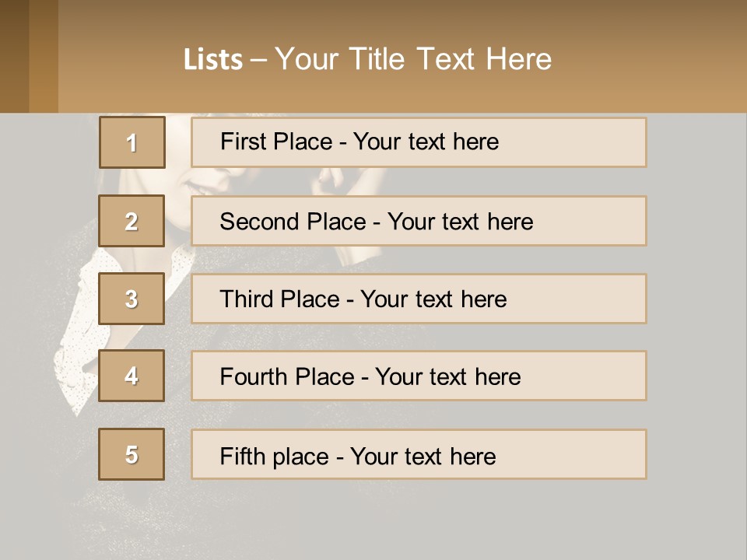This screenshot has height=560, width=747.
Task: Click into the "Third Place" text box
Action: pyautogui.click(x=419, y=299)
